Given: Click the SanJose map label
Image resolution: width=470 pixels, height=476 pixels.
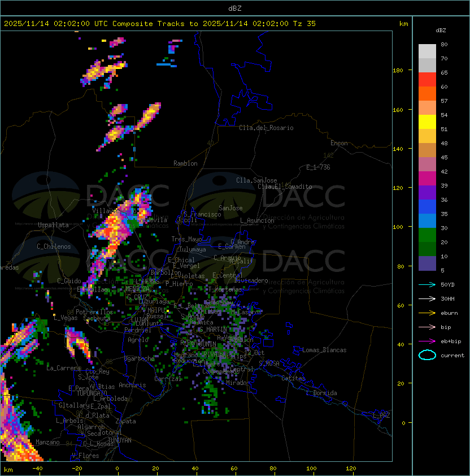Looking at the screenshot, I should (x=230, y=208).
